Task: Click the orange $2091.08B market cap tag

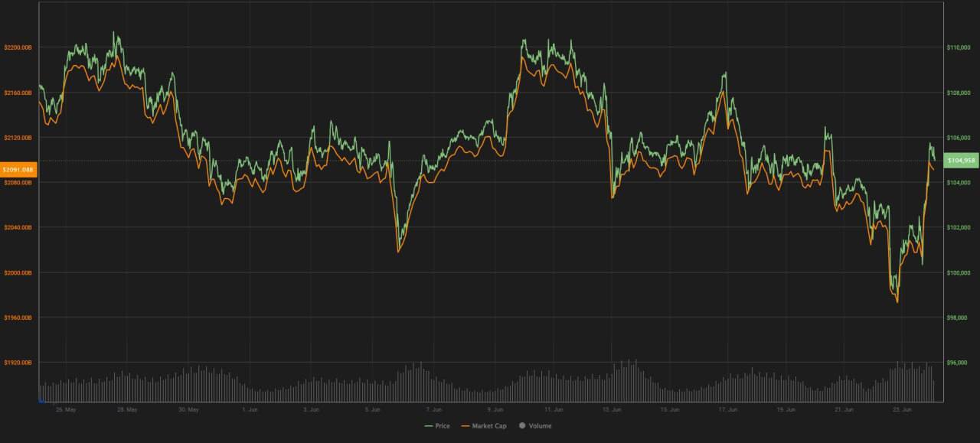Action: click(18, 170)
